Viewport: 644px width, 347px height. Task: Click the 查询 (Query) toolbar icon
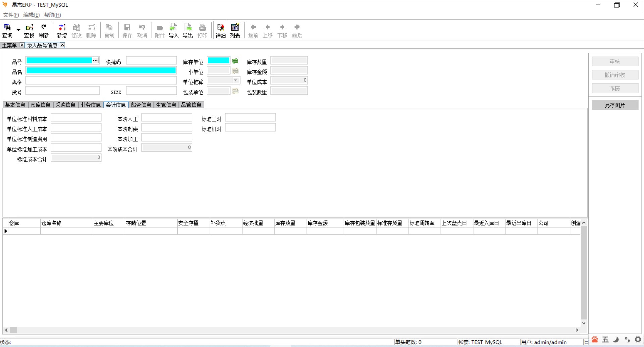click(7, 30)
